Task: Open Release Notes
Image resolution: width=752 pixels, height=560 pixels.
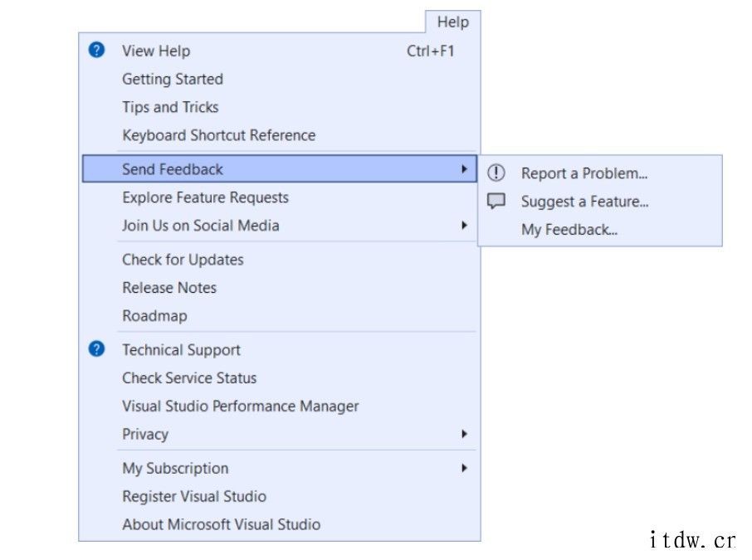Action: (x=280, y=288)
